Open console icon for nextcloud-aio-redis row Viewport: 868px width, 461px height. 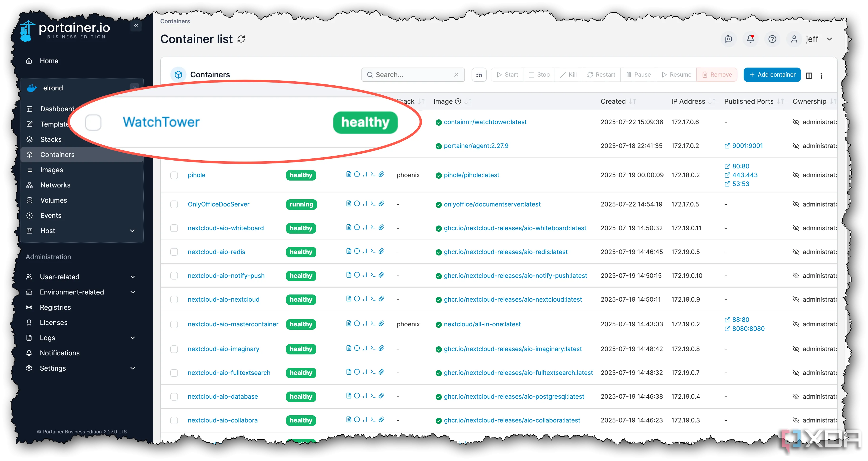click(373, 251)
